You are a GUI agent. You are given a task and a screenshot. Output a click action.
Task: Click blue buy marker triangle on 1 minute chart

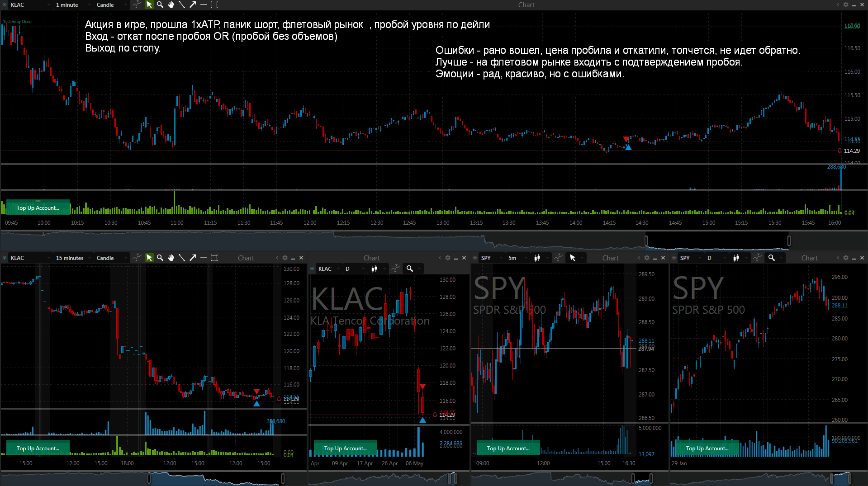coord(628,147)
